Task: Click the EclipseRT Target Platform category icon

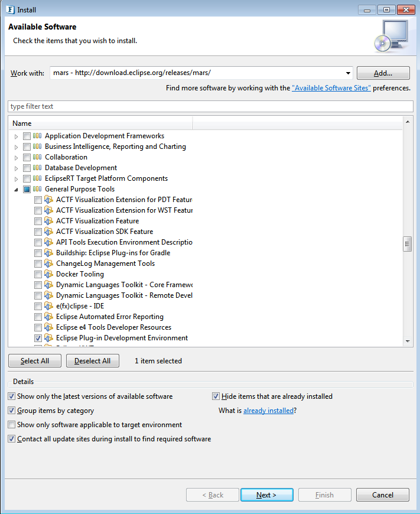Action: tap(37, 178)
